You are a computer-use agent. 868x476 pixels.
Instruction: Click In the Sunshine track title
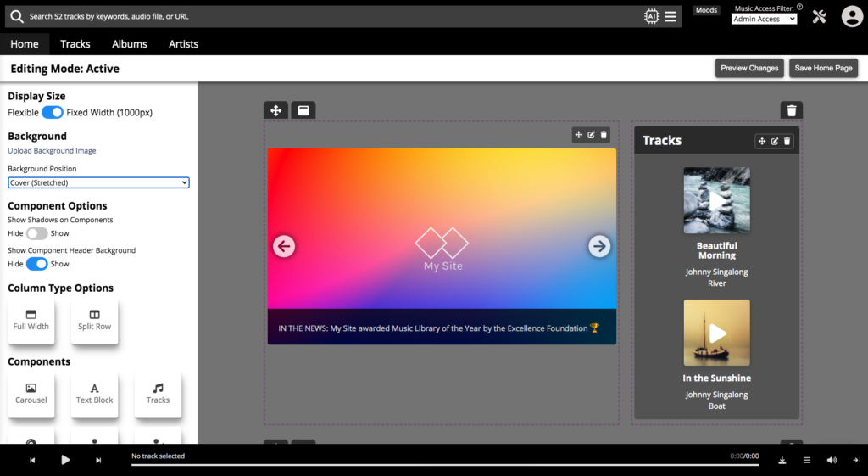(x=717, y=378)
